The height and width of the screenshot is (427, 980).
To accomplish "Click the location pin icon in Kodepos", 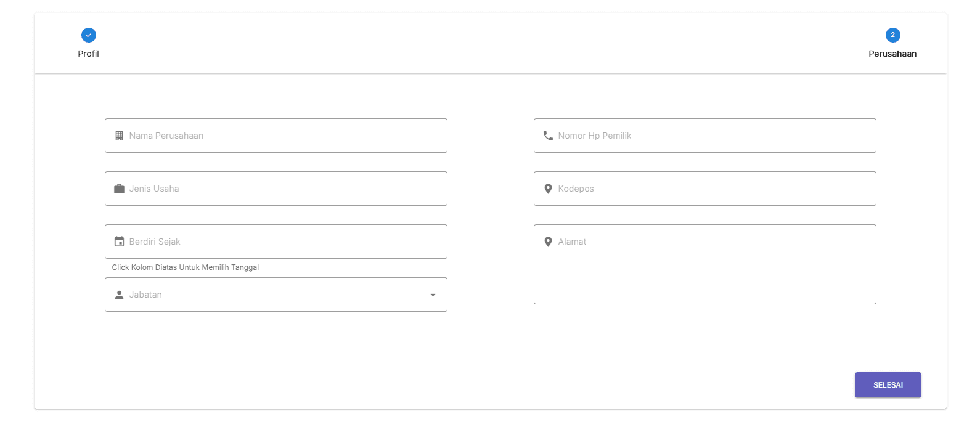I will pyautogui.click(x=548, y=189).
